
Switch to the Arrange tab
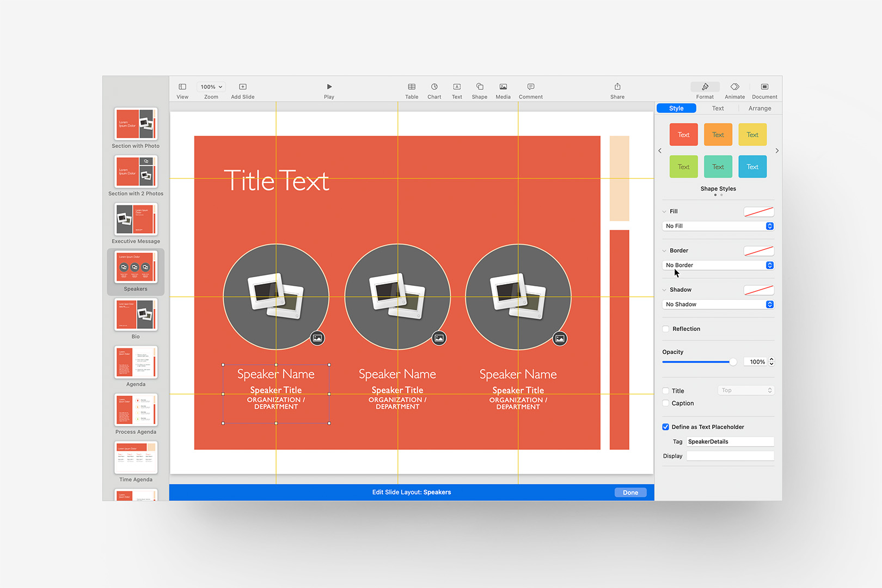tap(759, 108)
